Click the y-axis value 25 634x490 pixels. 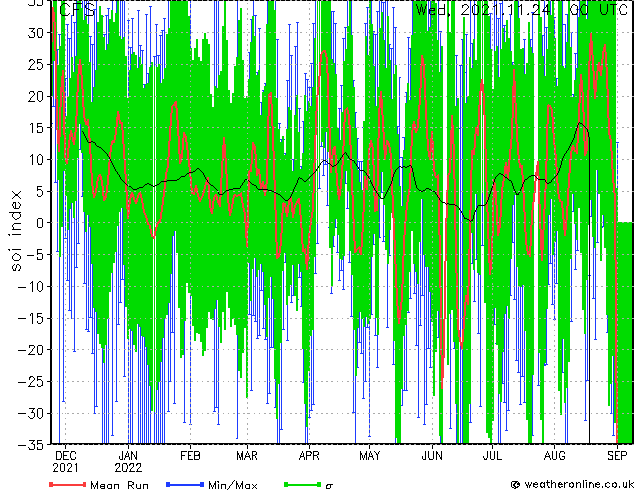(36, 64)
